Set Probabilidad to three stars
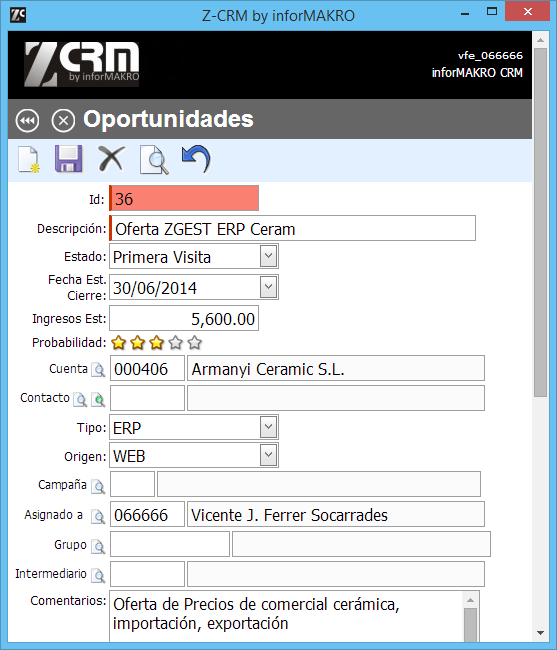Viewport: 557px width, 650px height. tap(157, 343)
